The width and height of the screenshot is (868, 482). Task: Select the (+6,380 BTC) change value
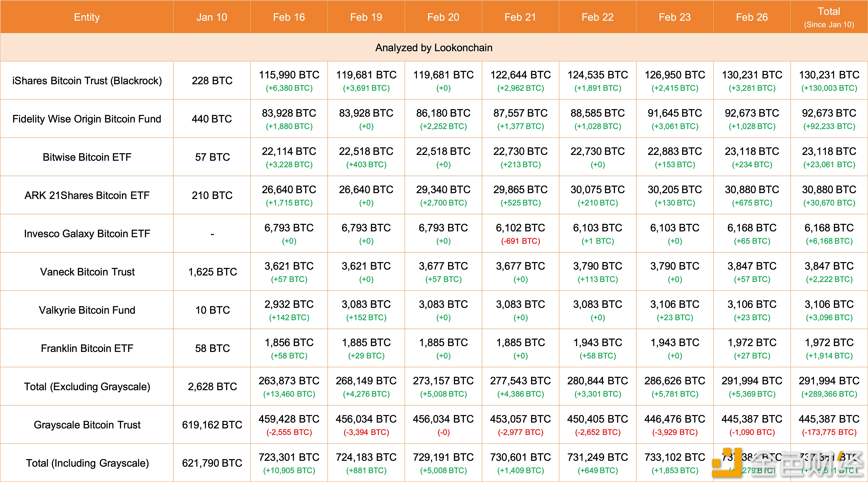coord(289,88)
